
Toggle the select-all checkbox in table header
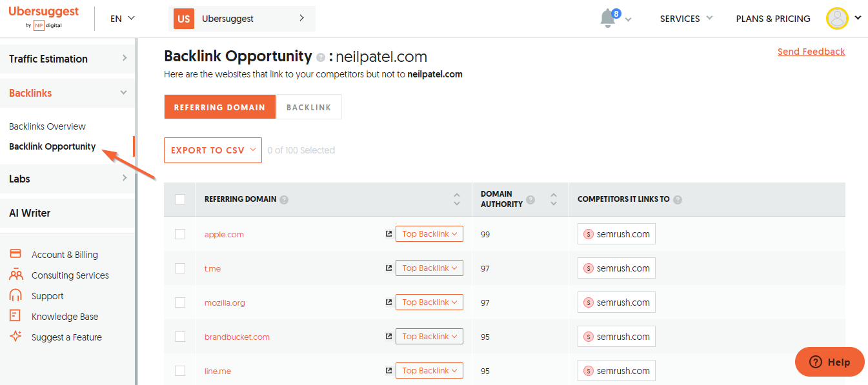(x=180, y=199)
